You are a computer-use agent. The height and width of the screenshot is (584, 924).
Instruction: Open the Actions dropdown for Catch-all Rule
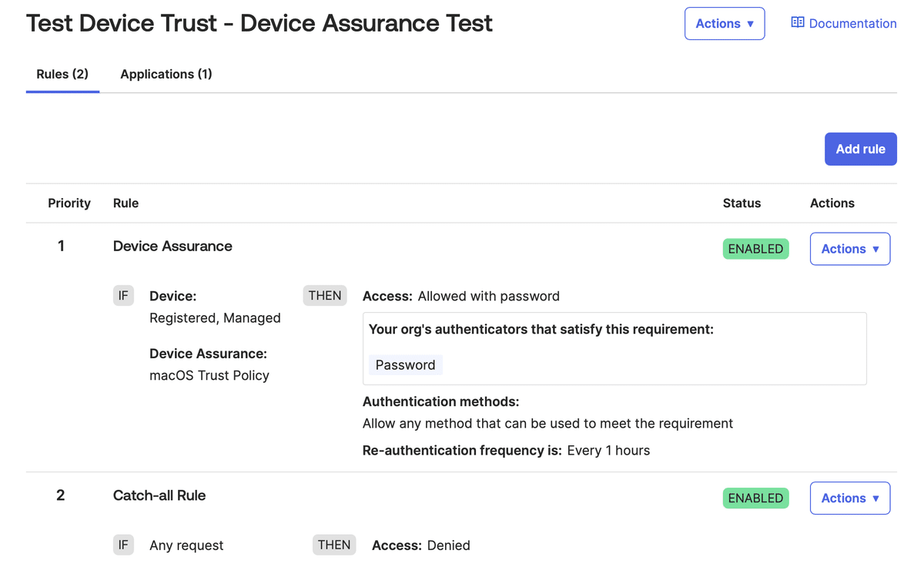(850, 498)
